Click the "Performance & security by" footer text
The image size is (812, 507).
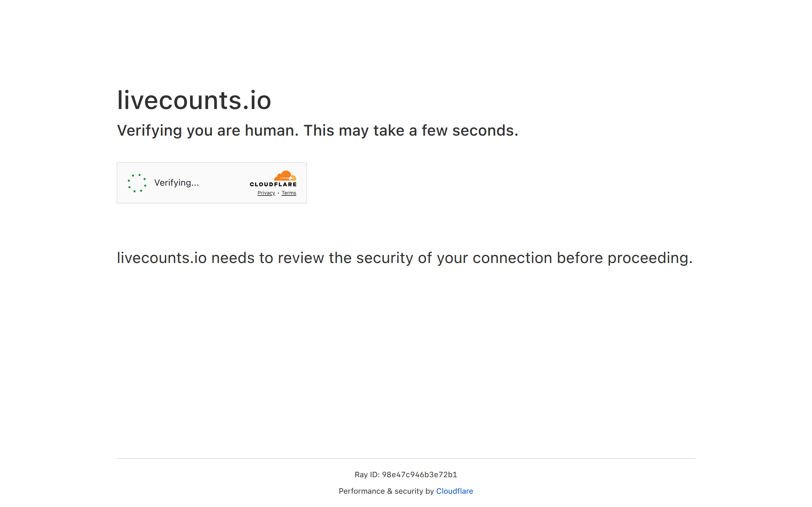(386, 491)
